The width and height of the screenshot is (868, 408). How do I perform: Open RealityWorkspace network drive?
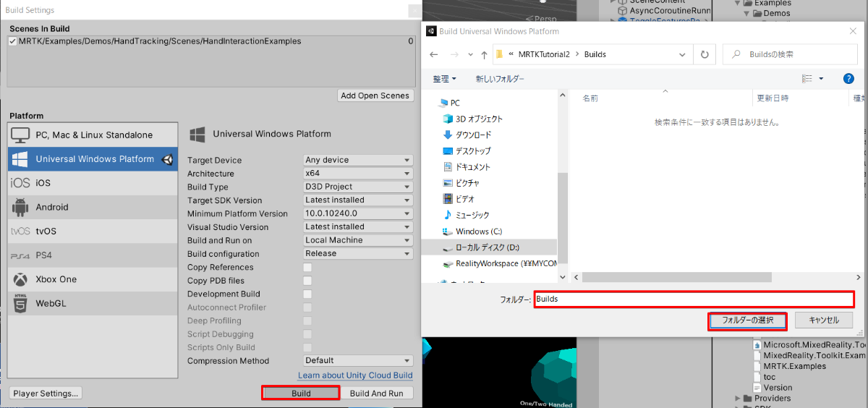click(500, 263)
